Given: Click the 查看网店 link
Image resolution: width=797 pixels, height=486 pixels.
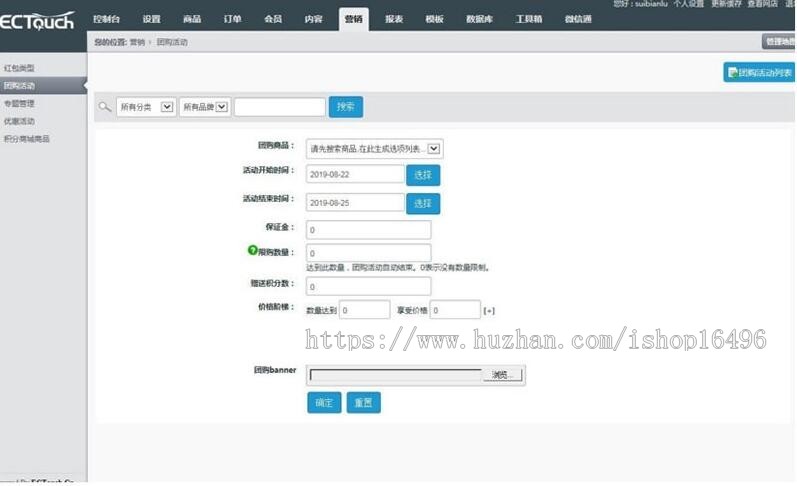Looking at the screenshot, I should pos(762,4).
